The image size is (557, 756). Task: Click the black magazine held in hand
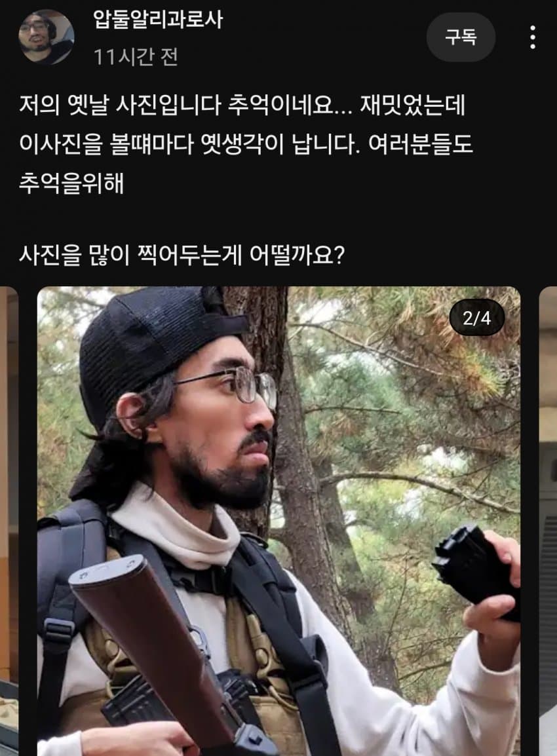point(475,569)
